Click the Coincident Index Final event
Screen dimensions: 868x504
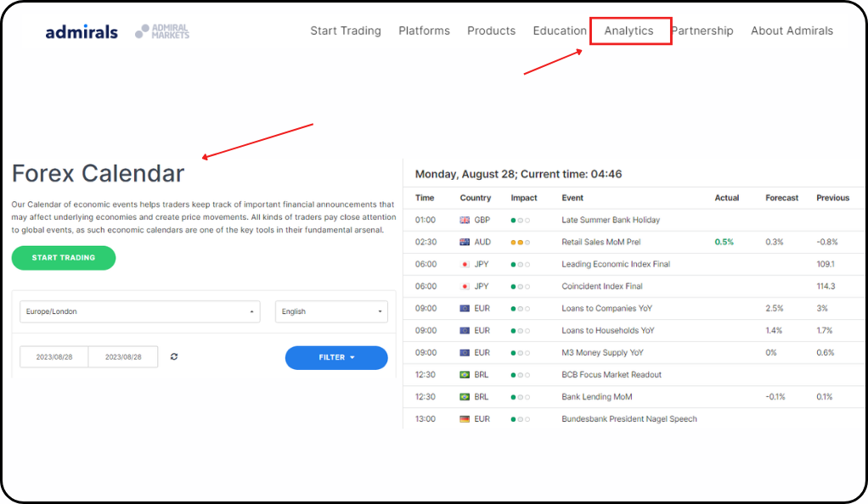pos(601,287)
